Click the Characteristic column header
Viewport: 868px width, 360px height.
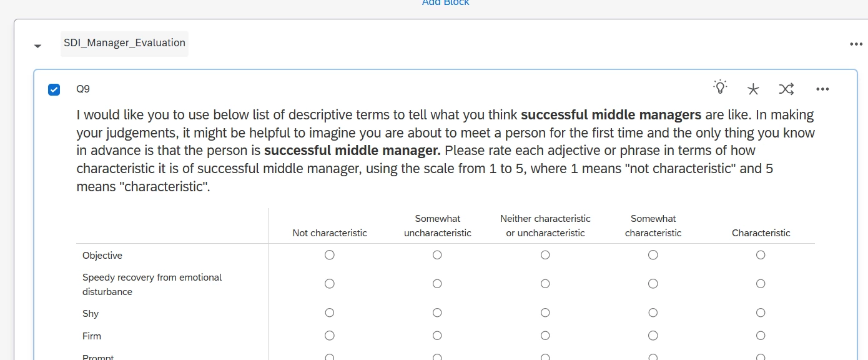point(761,233)
